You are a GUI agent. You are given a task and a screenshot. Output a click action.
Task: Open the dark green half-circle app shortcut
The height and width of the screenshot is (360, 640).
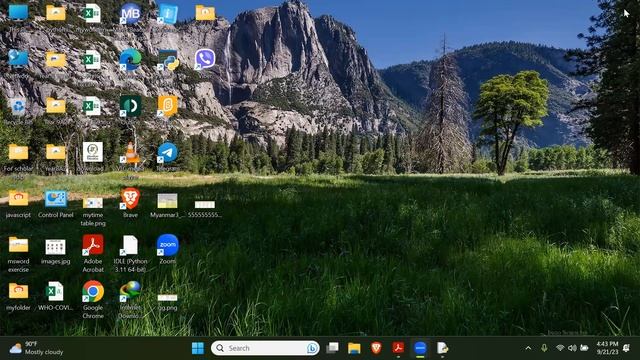pyautogui.click(x=130, y=106)
